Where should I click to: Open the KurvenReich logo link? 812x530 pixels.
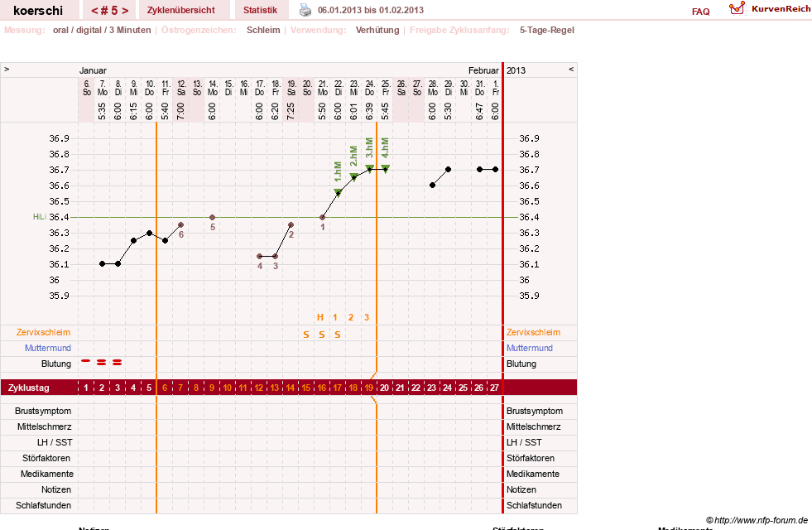click(770, 9)
